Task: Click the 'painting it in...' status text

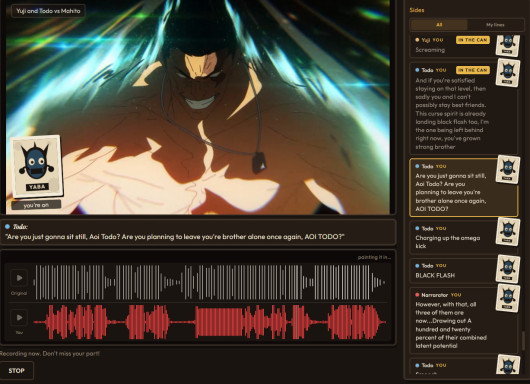Action: 374,257
